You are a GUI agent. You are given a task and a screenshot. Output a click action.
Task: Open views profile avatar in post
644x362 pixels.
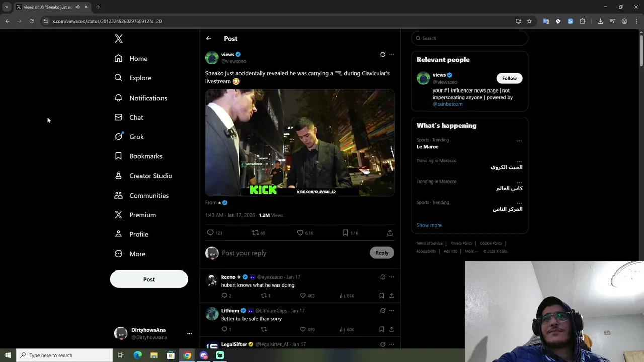point(212,58)
